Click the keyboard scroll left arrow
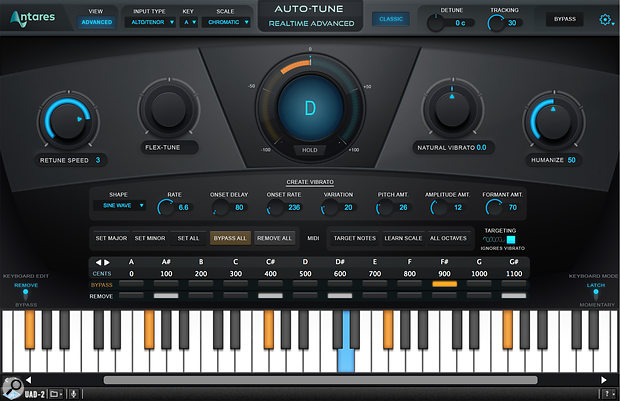Screen dimensions: 620x401 click(28, 380)
